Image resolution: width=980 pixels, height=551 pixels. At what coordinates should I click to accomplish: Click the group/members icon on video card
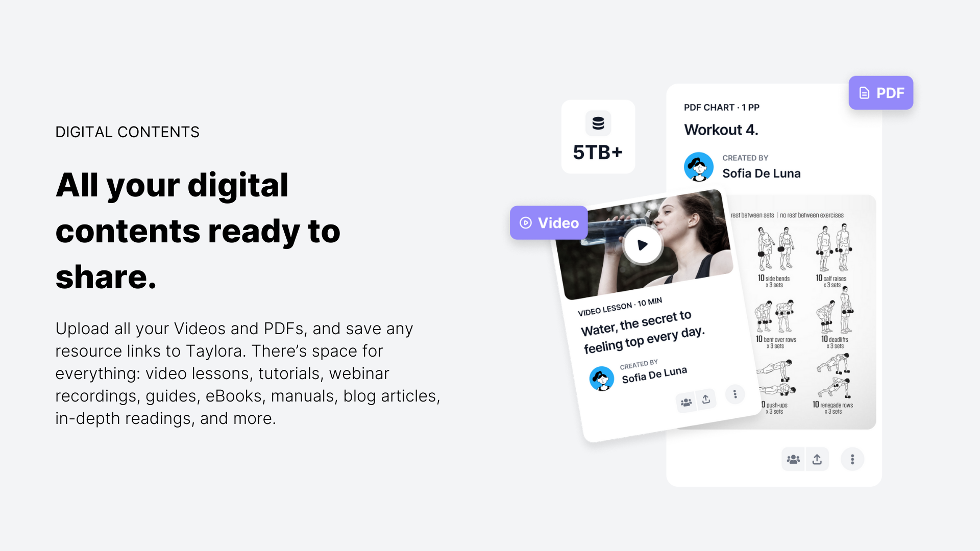click(x=686, y=402)
